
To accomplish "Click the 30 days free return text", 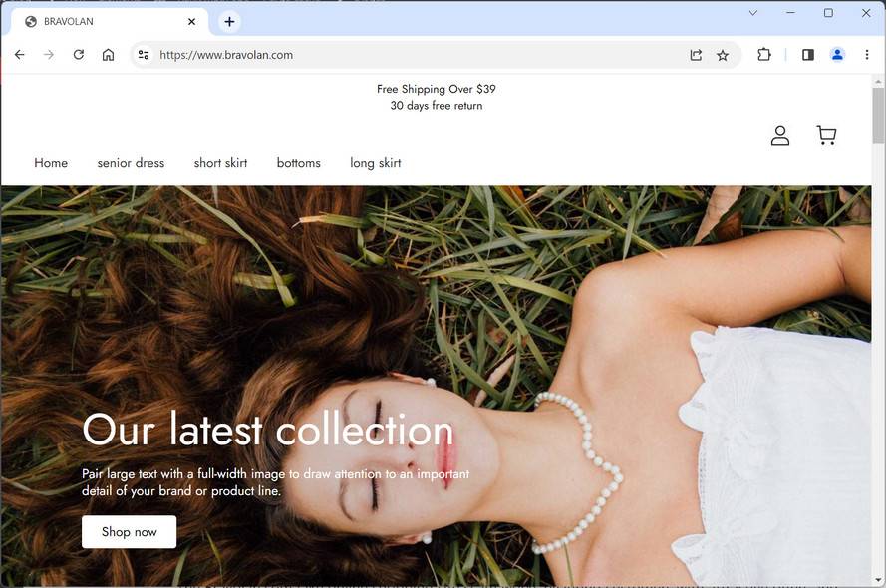I will (x=437, y=105).
